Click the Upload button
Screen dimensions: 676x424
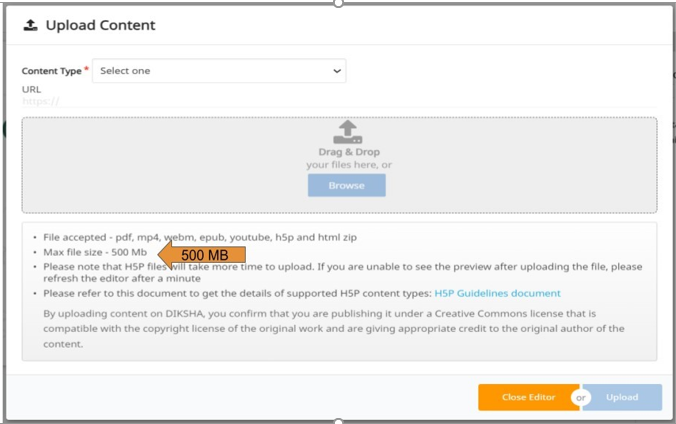621,397
